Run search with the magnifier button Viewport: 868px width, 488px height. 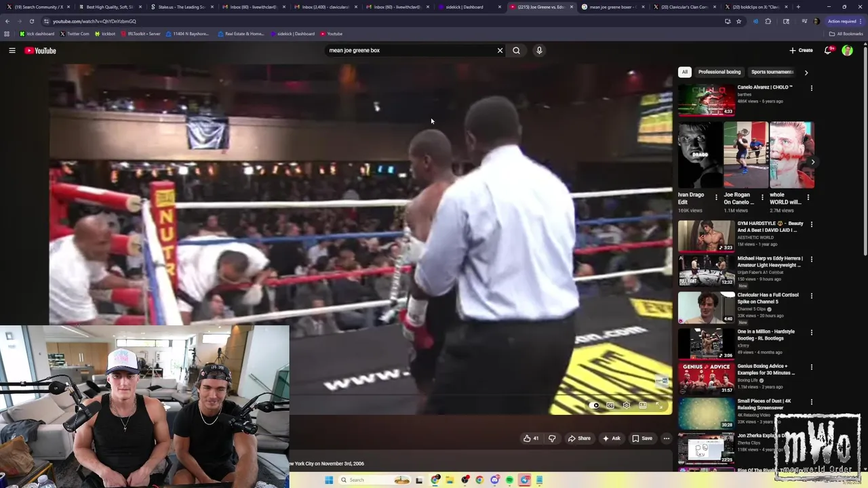[x=516, y=50]
